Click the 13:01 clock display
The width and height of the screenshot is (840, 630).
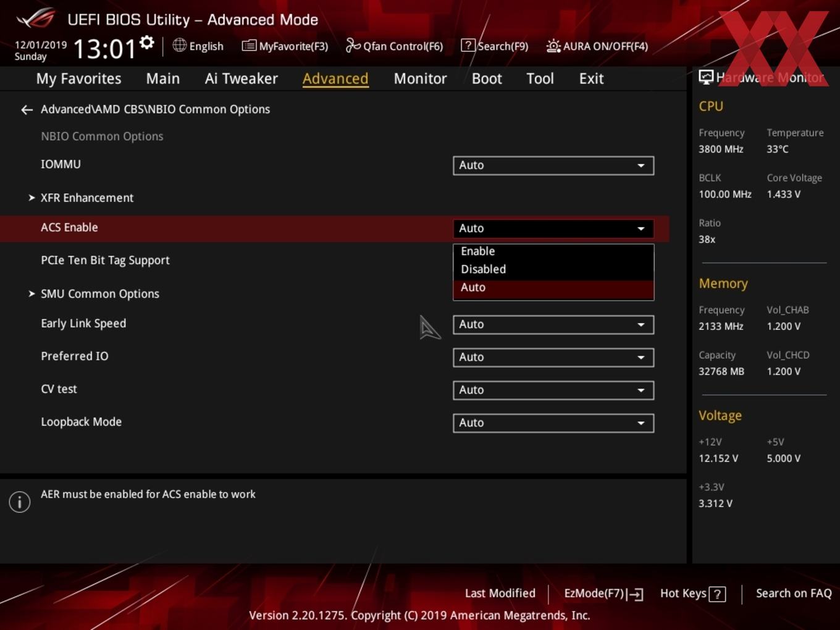pyautogui.click(x=104, y=49)
